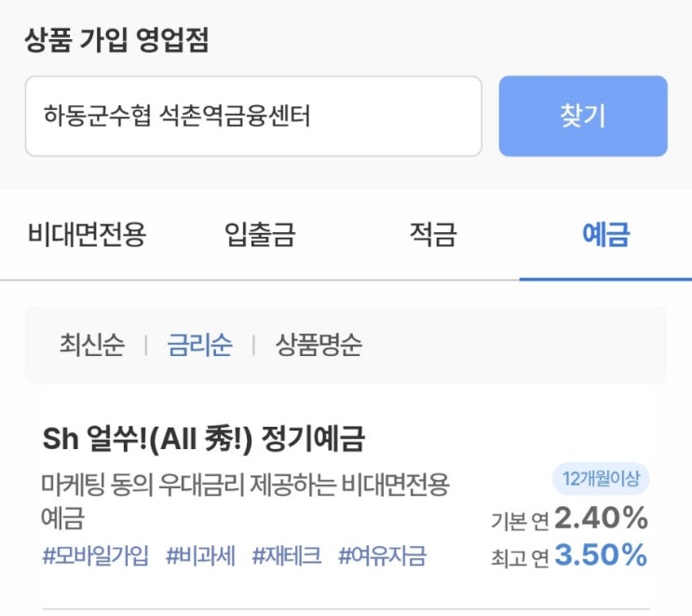Click the 상품 가입 영업점 branch input field
This screenshot has width=692, height=616.
(x=252, y=116)
